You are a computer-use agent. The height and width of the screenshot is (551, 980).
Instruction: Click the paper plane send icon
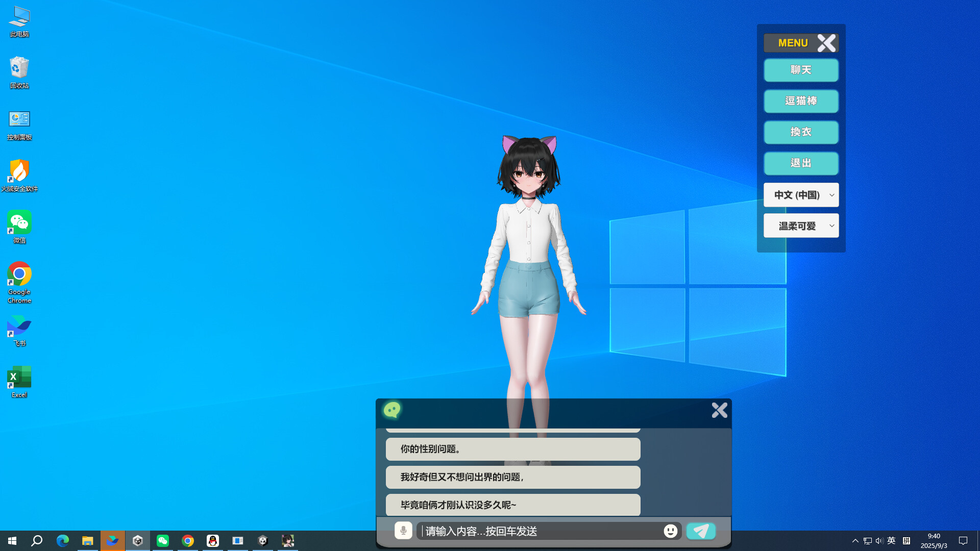point(701,531)
